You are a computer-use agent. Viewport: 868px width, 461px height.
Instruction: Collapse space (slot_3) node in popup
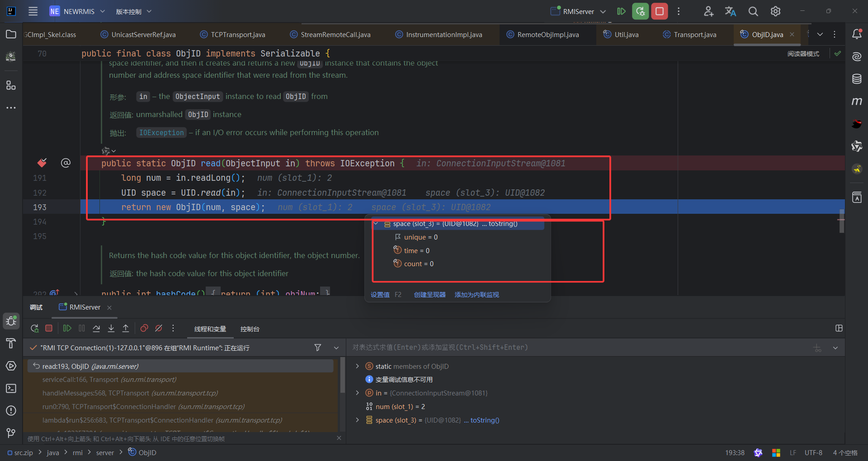(x=376, y=224)
